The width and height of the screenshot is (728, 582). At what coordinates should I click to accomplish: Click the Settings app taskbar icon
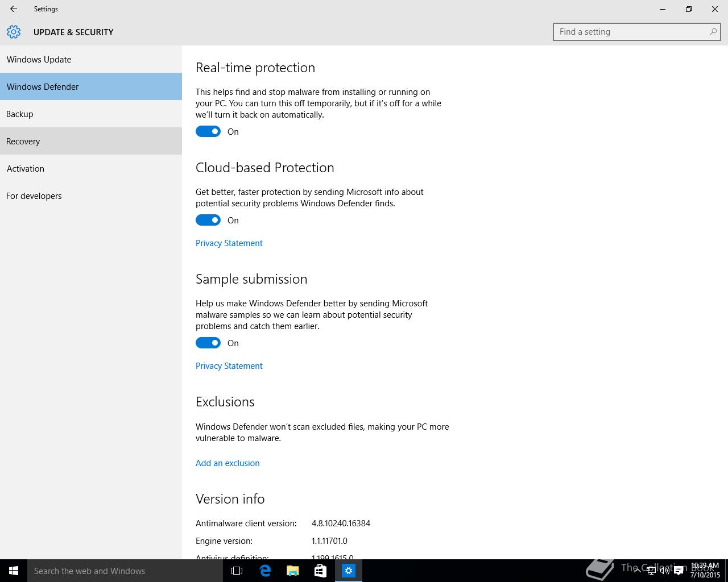pyautogui.click(x=349, y=571)
